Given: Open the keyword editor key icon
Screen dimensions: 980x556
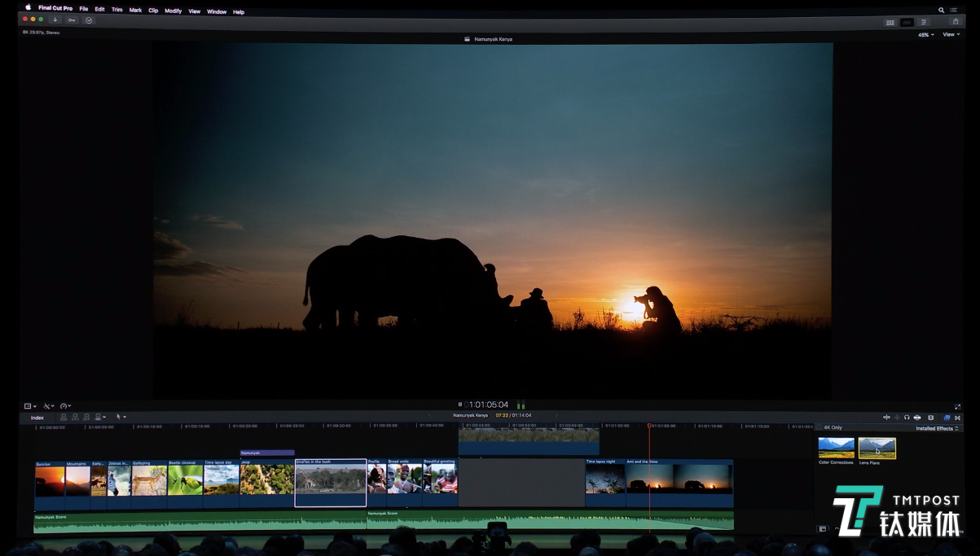Looking at the screenshot, I should (x=72, y=20).
